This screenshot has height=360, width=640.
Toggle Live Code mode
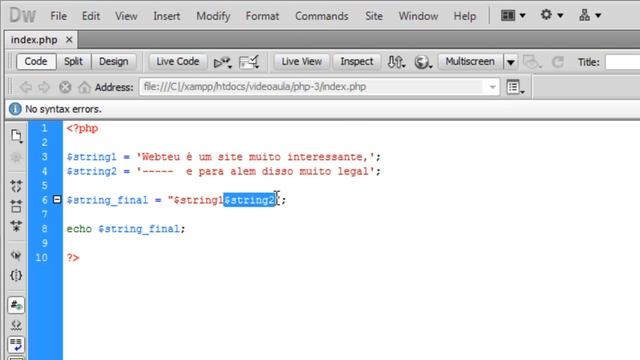(178, 62)
